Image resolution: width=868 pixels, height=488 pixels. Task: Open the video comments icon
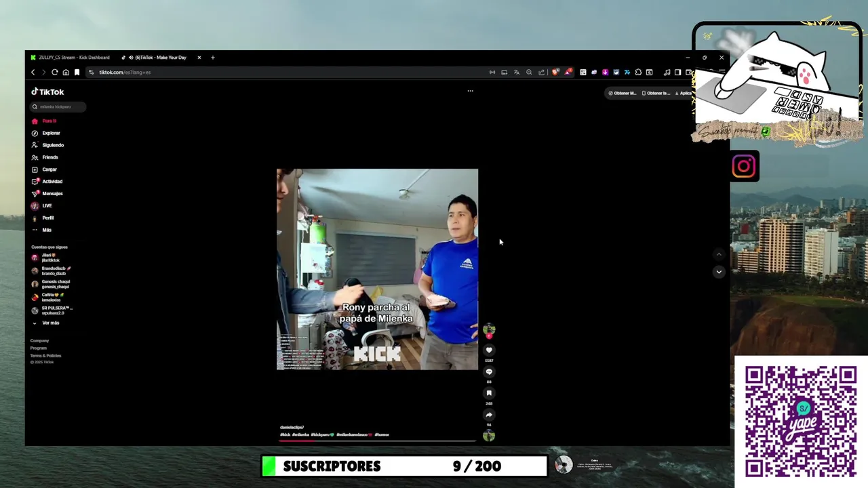(489, 371)
